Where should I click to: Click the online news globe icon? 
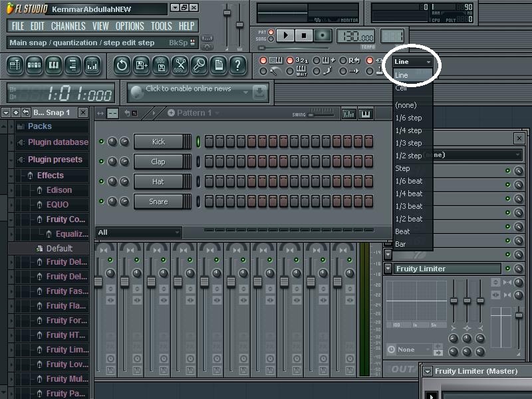[x=137, y=92]
